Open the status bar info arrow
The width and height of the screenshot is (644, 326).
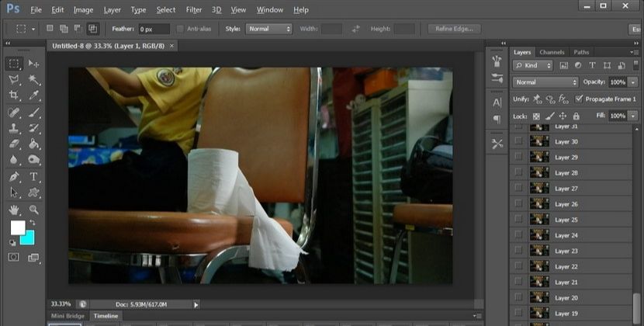click(x=196, y=304)
